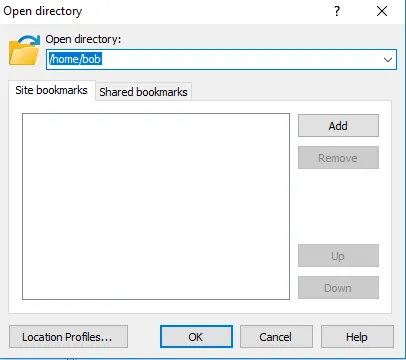Click the Help button
406x360 pixels.
coord(357,337)
